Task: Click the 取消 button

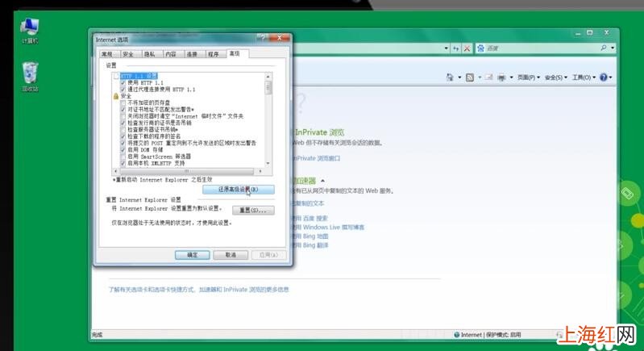Action: tap(231, 255)
